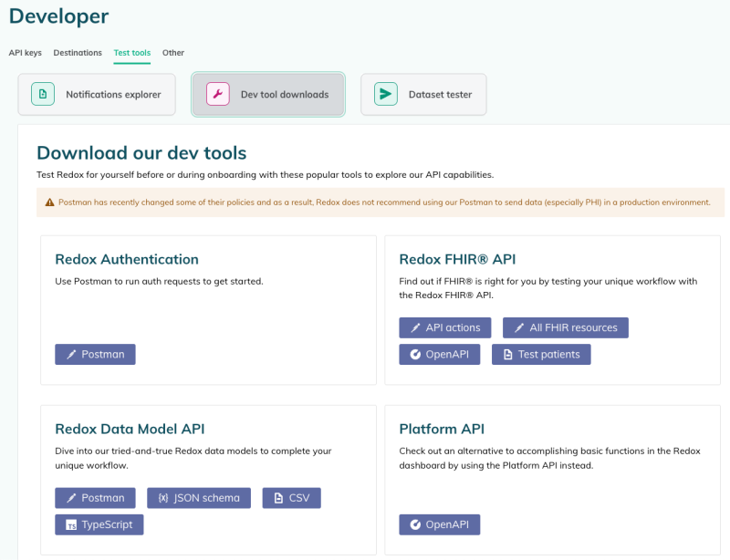This screenshot has height=560, width=730.
Task: Click the icon on All FHIR resources
Action: click(x=519, y=328)
